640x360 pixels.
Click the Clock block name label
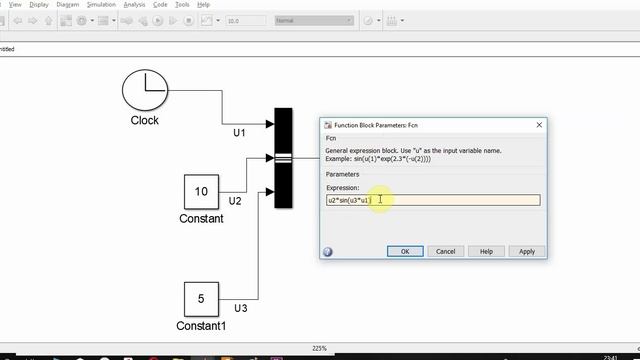(x=144, y=120)
